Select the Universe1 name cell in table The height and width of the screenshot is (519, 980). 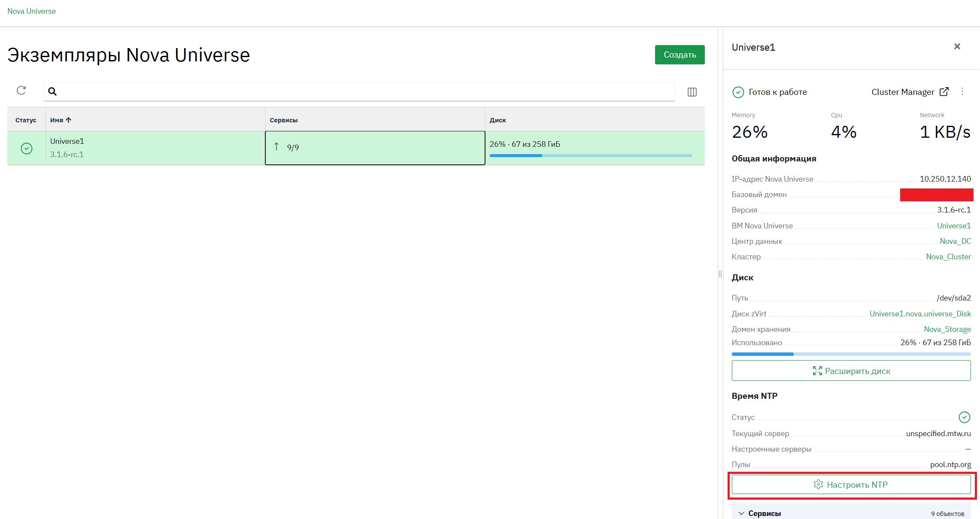tap(155, 148)
